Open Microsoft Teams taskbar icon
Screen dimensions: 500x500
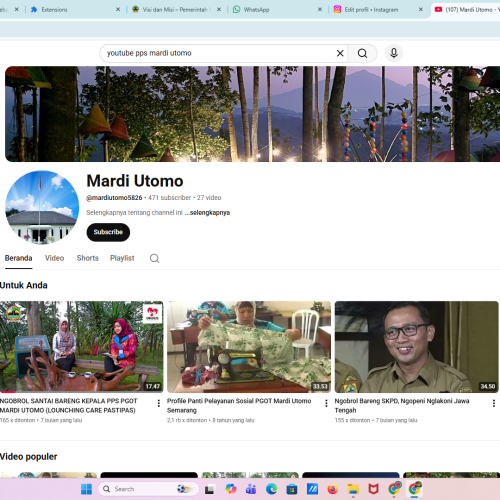click(251, 489)
